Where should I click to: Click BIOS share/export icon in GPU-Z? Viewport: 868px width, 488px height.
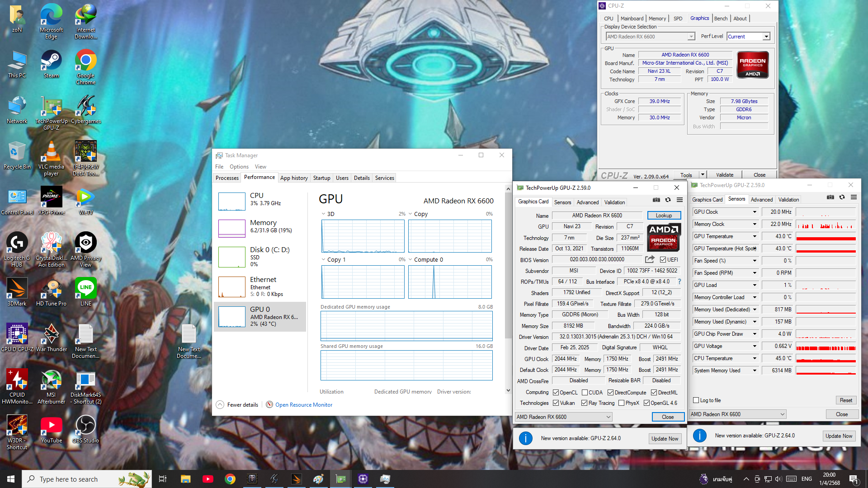click(650, 259)
